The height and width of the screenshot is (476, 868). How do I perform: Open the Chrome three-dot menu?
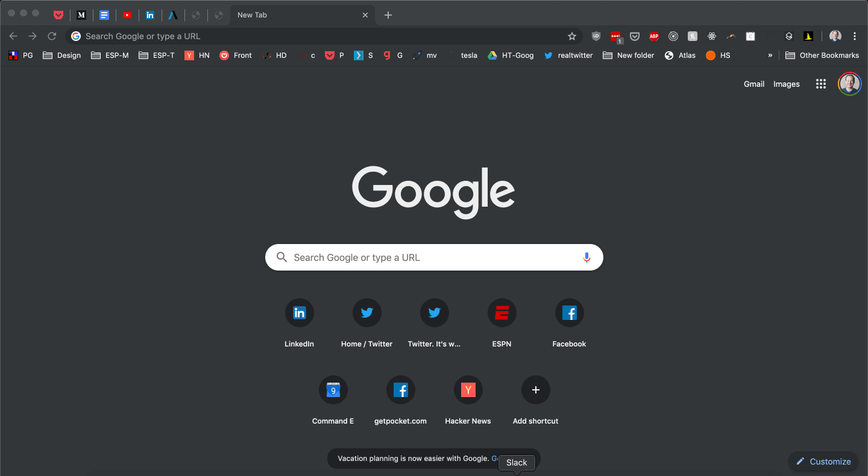855,36
